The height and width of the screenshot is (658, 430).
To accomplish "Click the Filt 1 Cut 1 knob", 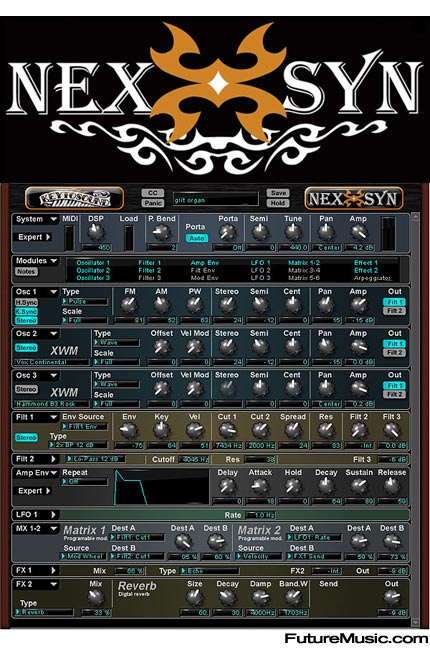I will click(x=227, y=430).
